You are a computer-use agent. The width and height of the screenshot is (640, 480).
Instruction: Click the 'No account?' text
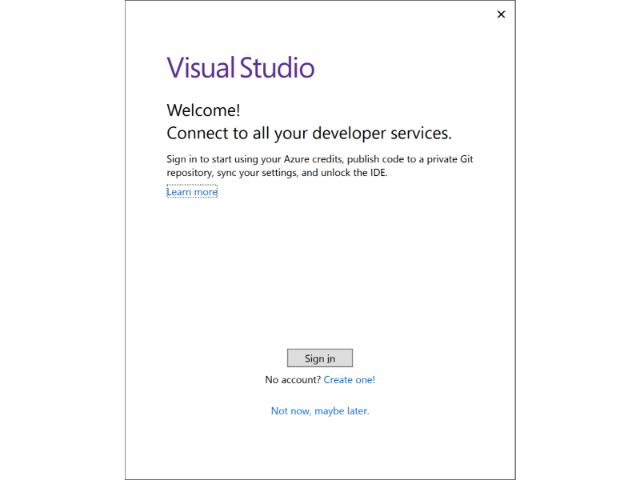[x=293, y=380]
